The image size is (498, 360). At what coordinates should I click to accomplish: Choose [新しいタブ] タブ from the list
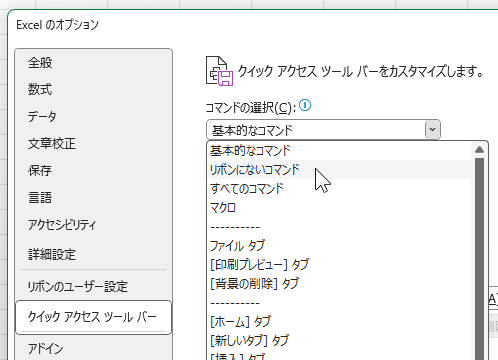pos(340,341)
